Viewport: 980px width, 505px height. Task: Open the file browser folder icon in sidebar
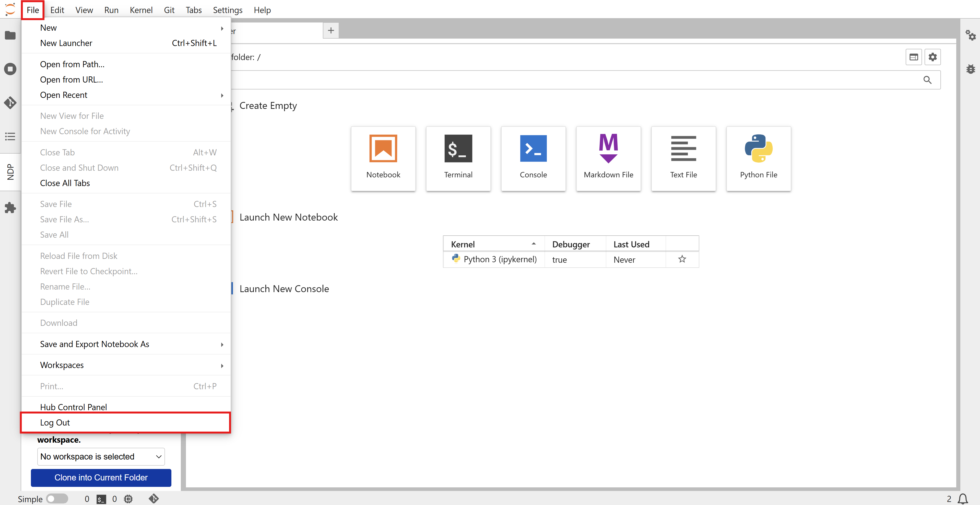pyautogui.click(x=10, y=36)
